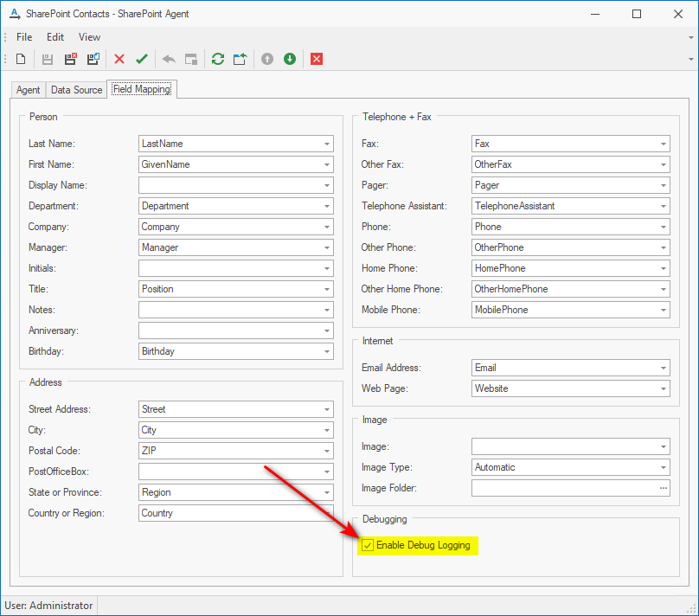This screenshot has height=616, width=699.
Task: Click the red X cancel icon
Action: (x=119, y=59)
